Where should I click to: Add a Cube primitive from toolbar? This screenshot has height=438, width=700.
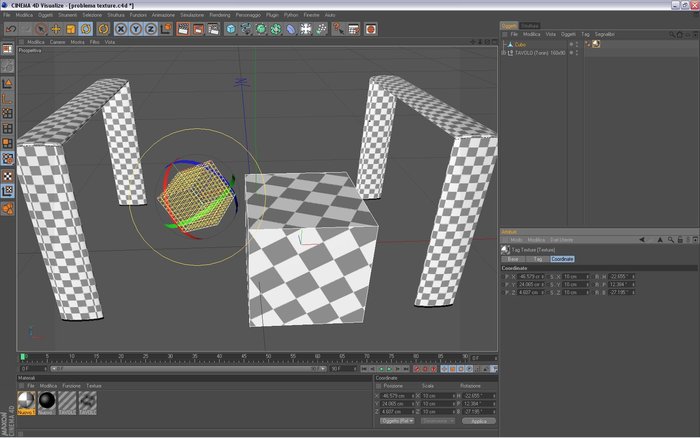[231, 29]
